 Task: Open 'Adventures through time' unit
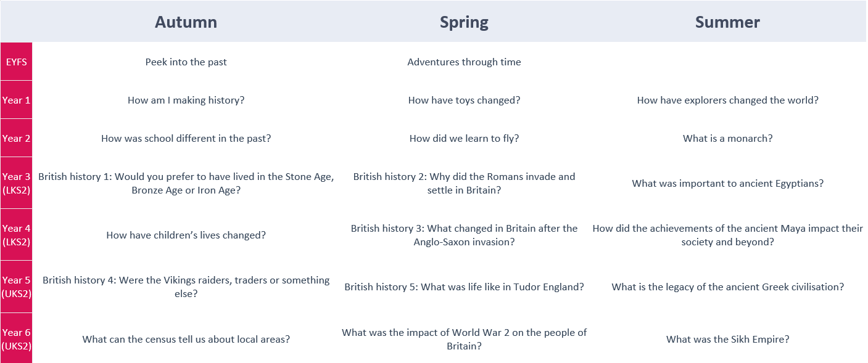464,62
